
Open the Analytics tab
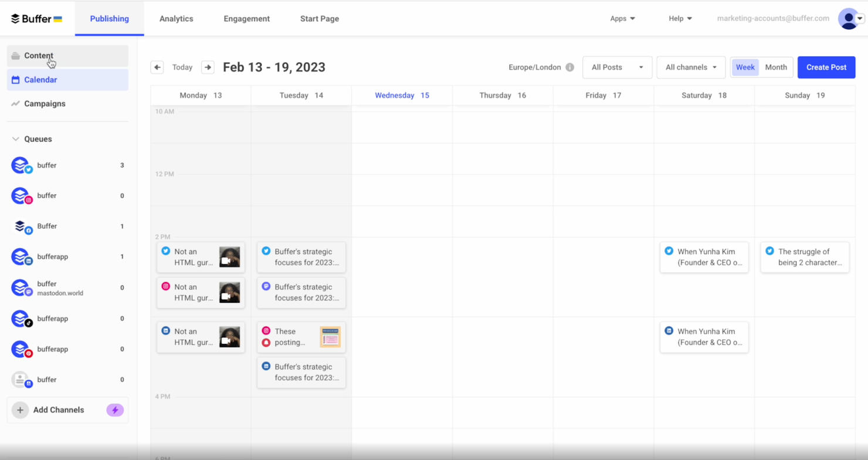(177, 19)
